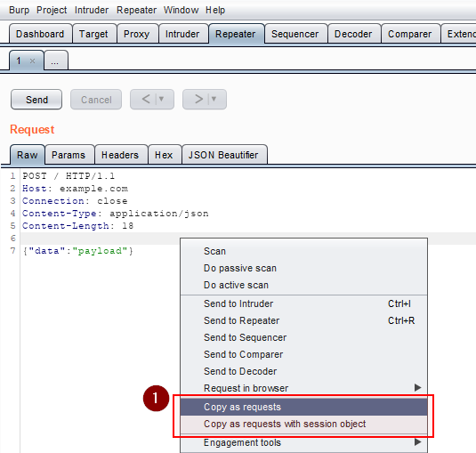
Task: Expand the Engagement tools submenu arrow
Action: click(417, 442)
